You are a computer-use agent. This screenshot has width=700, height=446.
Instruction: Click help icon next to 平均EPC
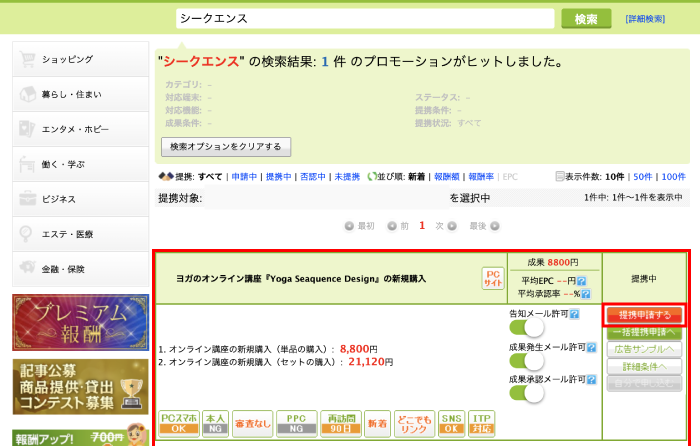pos(584,279)
